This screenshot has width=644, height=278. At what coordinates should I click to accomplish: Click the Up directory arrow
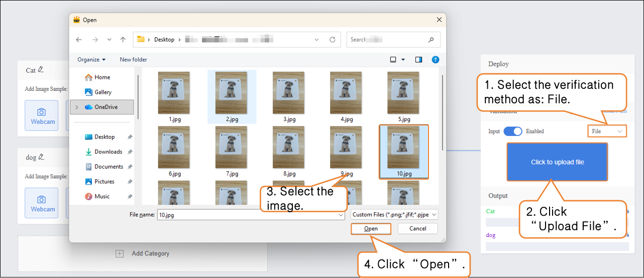123,40
